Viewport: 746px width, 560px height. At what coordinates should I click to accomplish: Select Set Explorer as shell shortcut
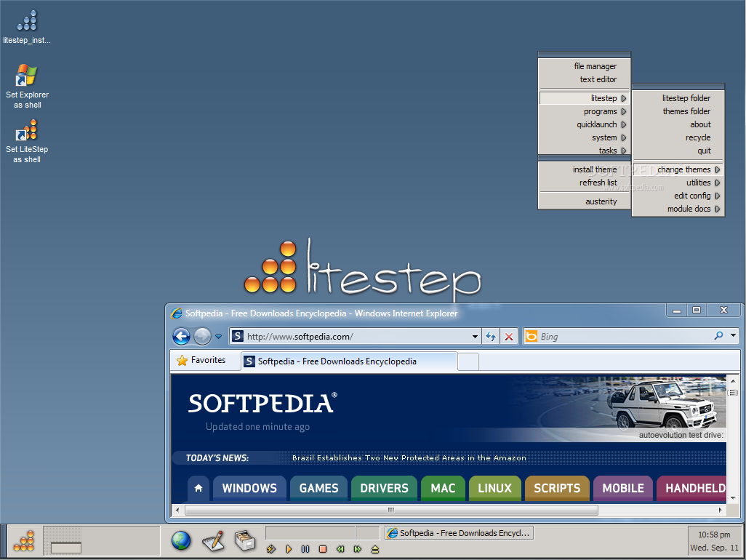27,86
